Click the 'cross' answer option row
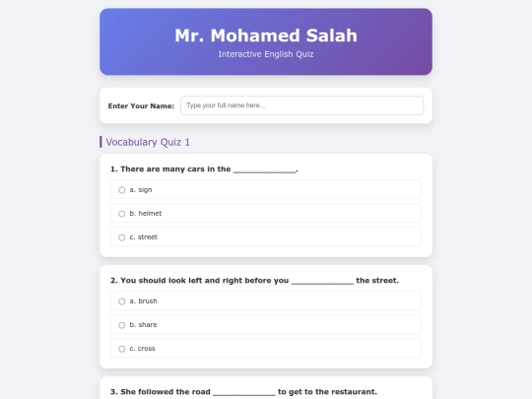This screenshot has height=399, width=532. tap(266, 348)
